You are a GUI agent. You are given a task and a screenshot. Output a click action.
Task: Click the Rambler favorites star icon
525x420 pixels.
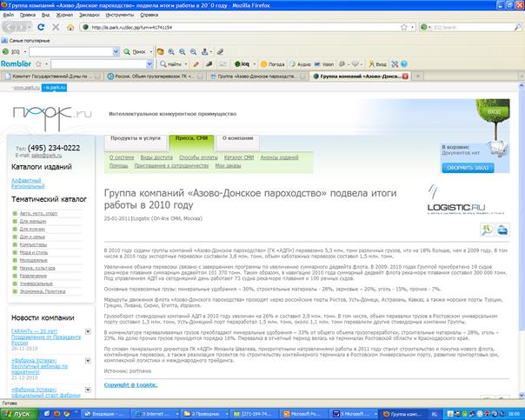(38, 63)
